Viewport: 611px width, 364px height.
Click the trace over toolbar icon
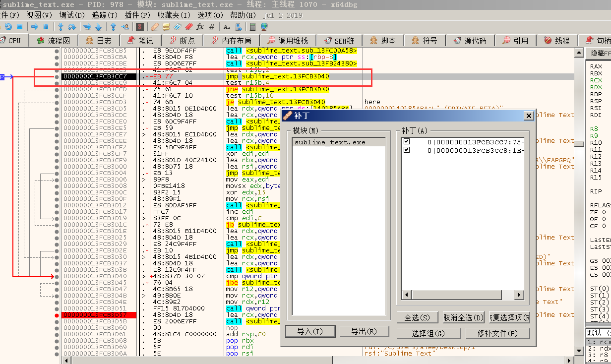[98, 27]
